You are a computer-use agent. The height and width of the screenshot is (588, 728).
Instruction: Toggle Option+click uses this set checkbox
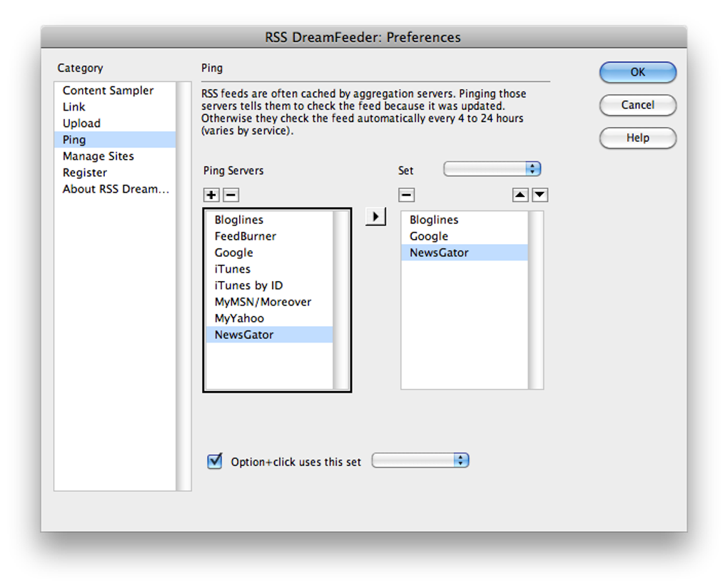(215, 461)
